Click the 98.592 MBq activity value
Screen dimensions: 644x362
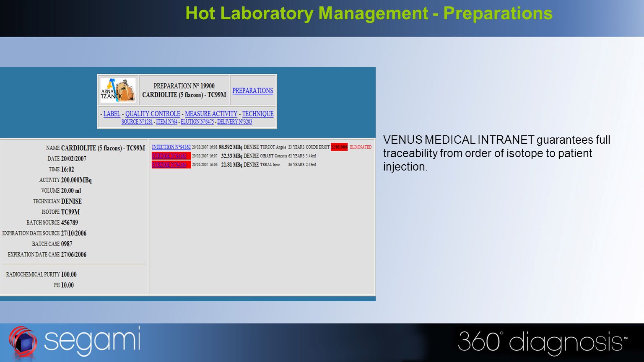coord(231,147)
